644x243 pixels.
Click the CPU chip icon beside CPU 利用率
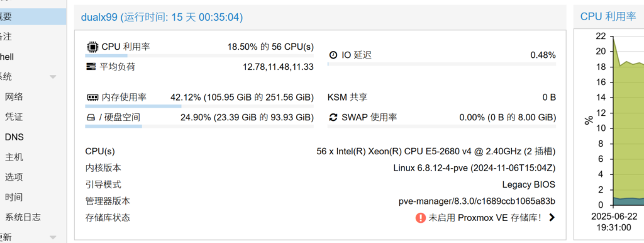92,47
